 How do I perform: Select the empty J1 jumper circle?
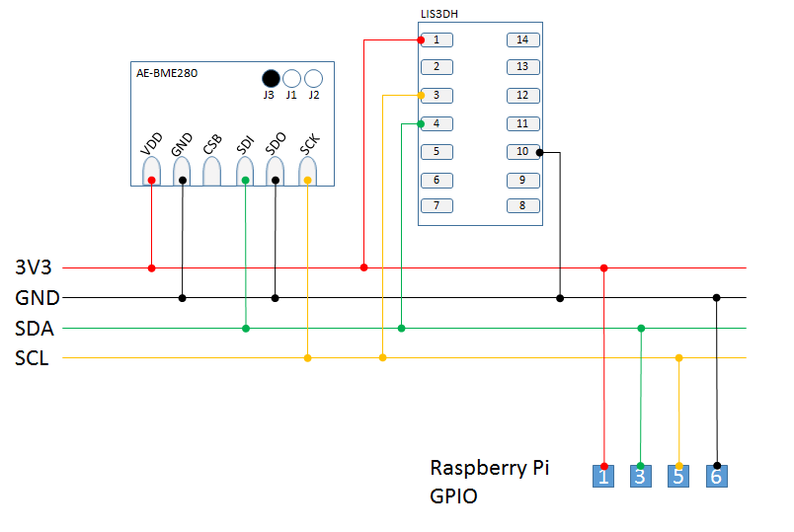[291, 78]
